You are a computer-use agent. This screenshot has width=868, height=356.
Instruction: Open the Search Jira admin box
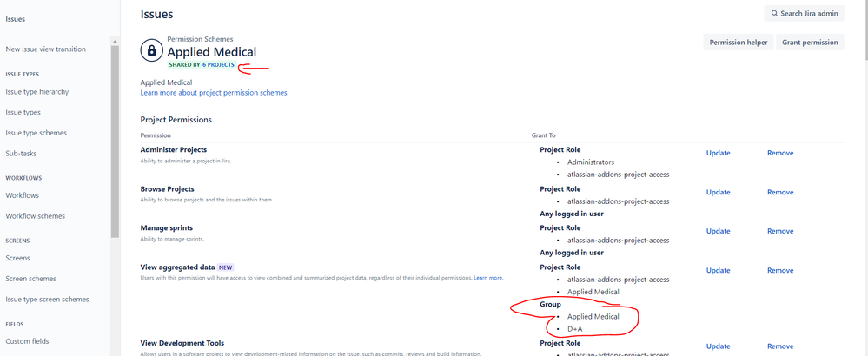(804, 14)
